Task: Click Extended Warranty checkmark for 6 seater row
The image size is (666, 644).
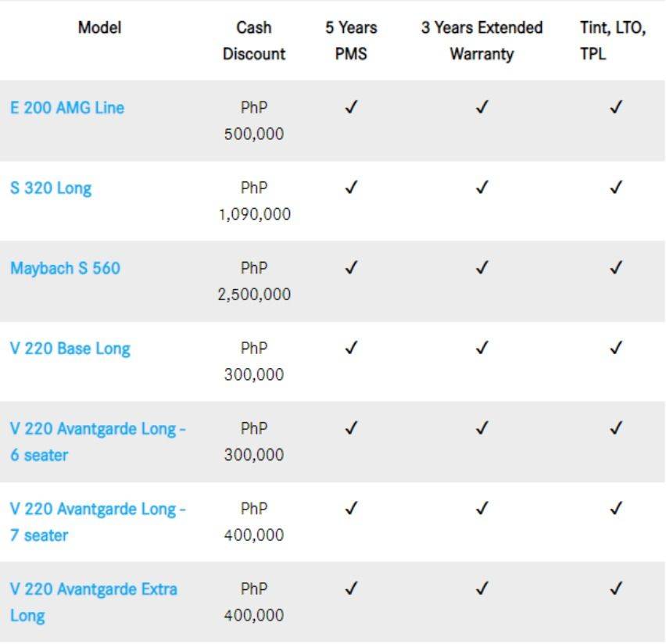Action: click(x=482, y=428)
